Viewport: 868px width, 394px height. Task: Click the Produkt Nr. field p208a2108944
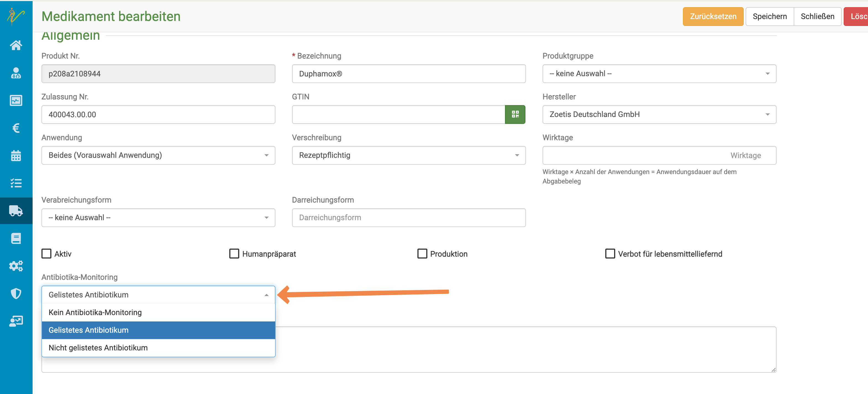(x=158, y=74)
